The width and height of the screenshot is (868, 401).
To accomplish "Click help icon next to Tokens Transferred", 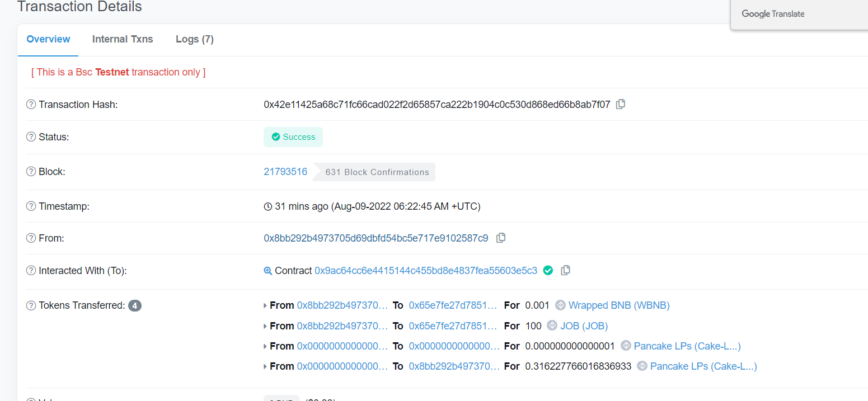I will tap(31, 305).
